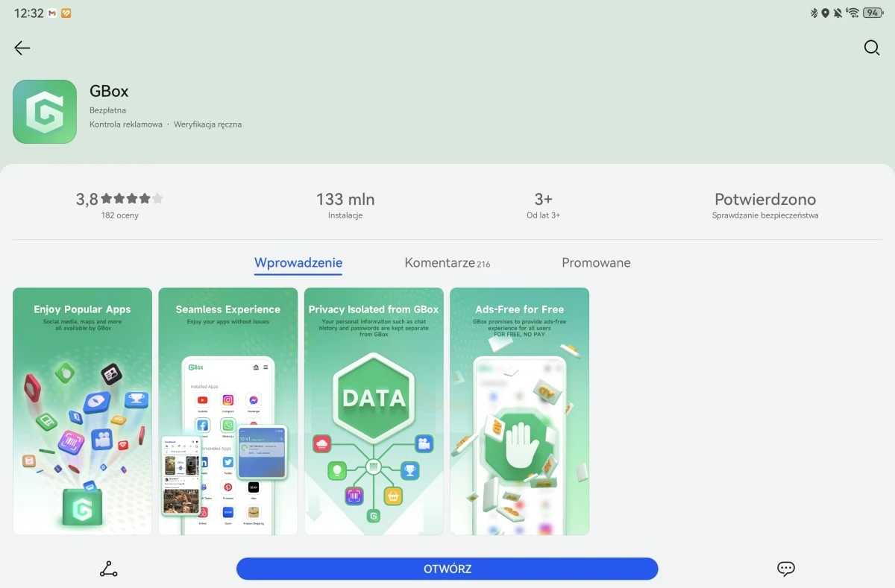View the Ads-Free for Free screenshot
Image resolution: width=895 pixels, height=588 pixels.
519,411
